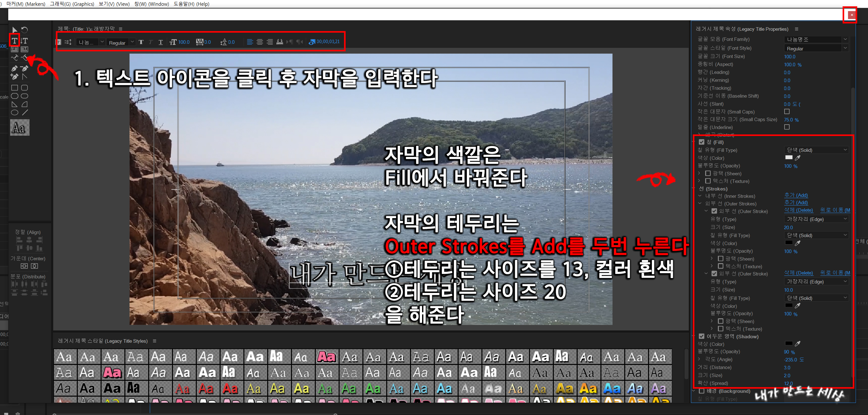868x415 pixels.
Task: Enable the Background checkbox
Action: click(702, 391)
